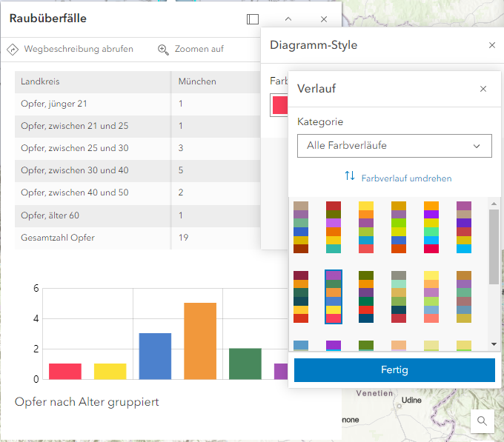Click Wegbeschreibung abrufen text
Screen dimensions: 504x442
click(x=79, y=49)
